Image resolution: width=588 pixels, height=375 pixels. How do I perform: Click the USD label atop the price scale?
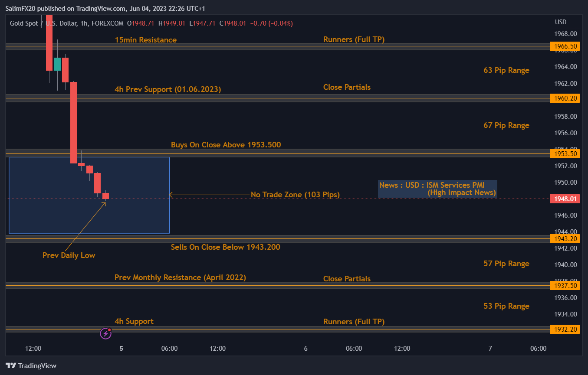coord(560,21)
